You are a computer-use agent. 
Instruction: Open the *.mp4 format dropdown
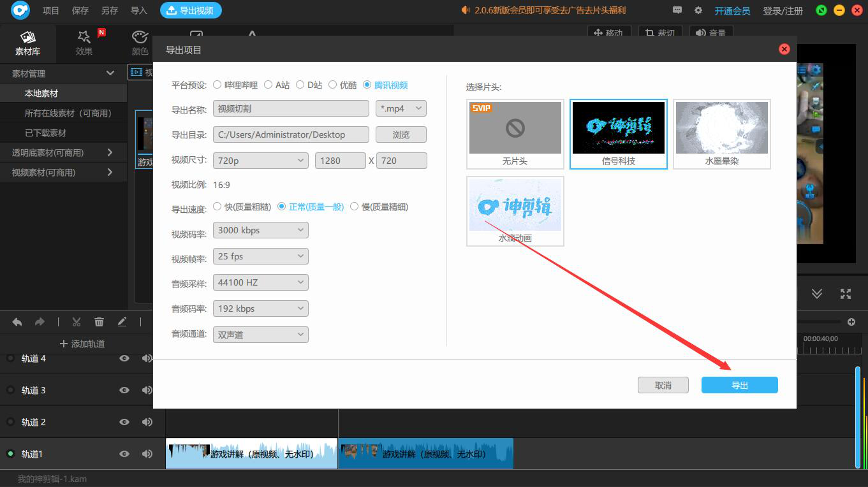tap(401, 108)
